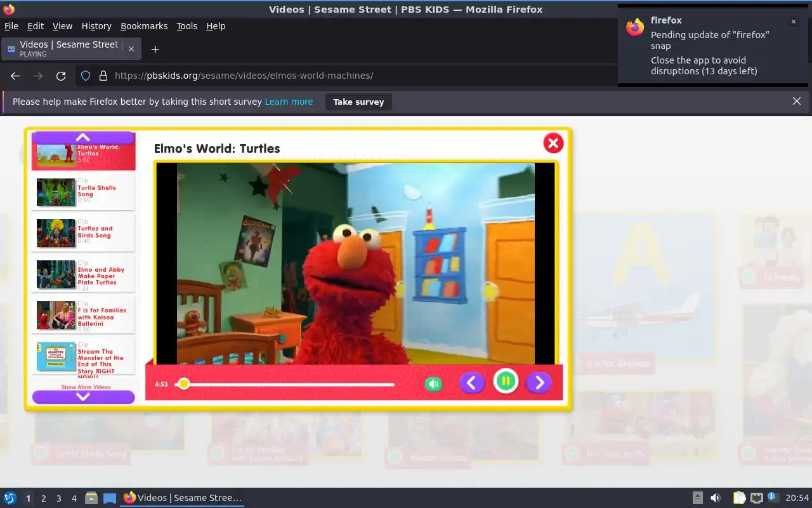Open the file manager from taskbar

click(x=91, y=498)
